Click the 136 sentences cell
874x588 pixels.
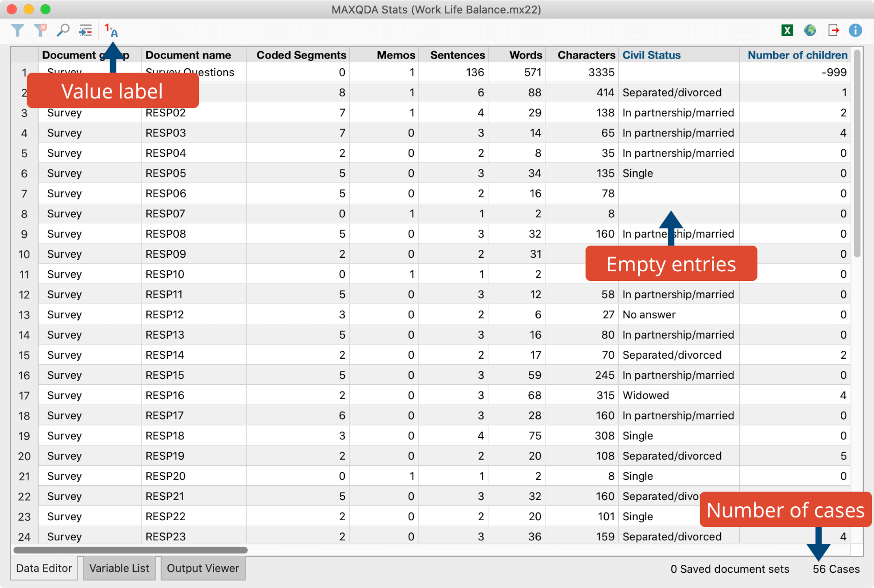click(x=453, y=73)
